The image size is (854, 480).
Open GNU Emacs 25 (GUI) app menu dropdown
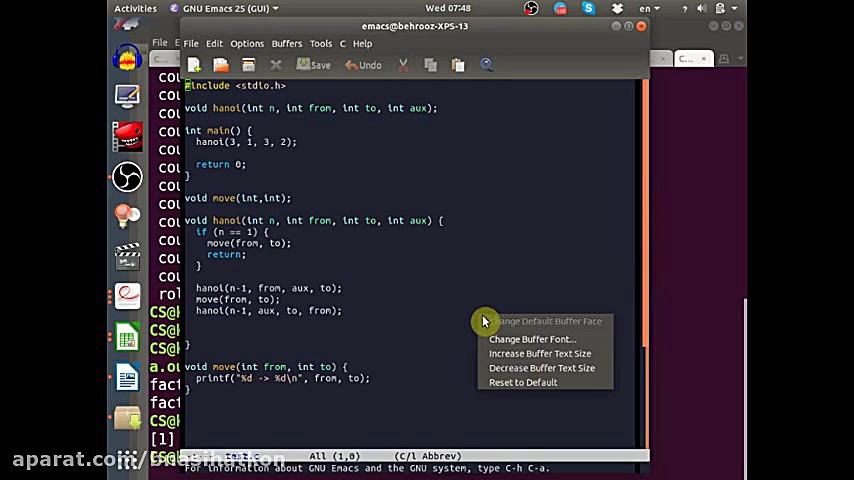coord(224,8)
